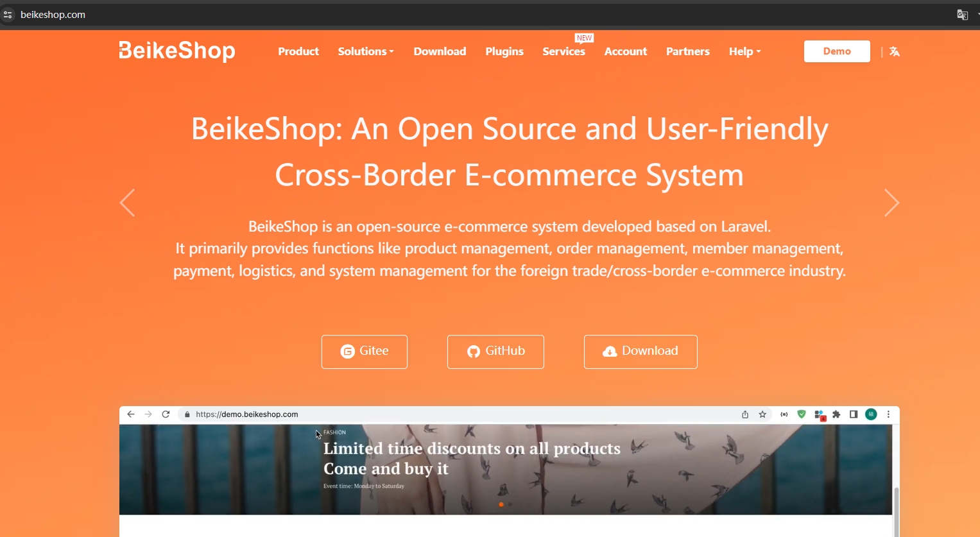Click the browser translate icon in address bar

click(962, 15)
